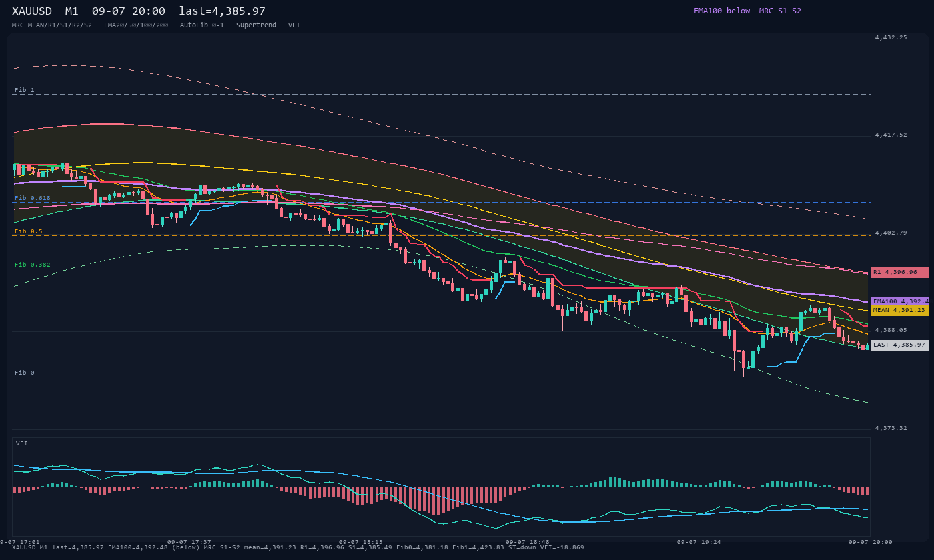Viewport: 934px width, 560px height.
Task: Click the "Fib 0" level label
Action: pos(25,373)
